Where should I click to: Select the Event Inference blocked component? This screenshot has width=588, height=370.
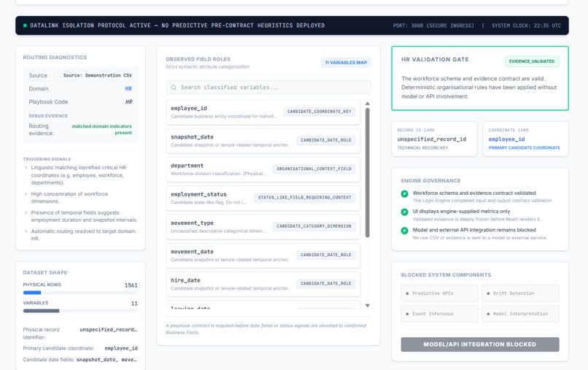point(439,314)
